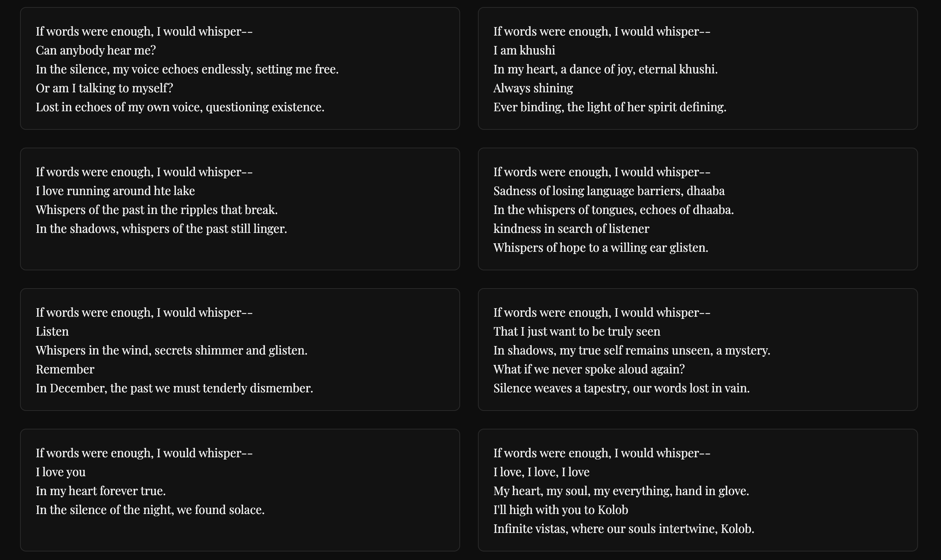Select the "I love you" line
This screenshot has width=941, height=560.
click(x=60, y=472)
